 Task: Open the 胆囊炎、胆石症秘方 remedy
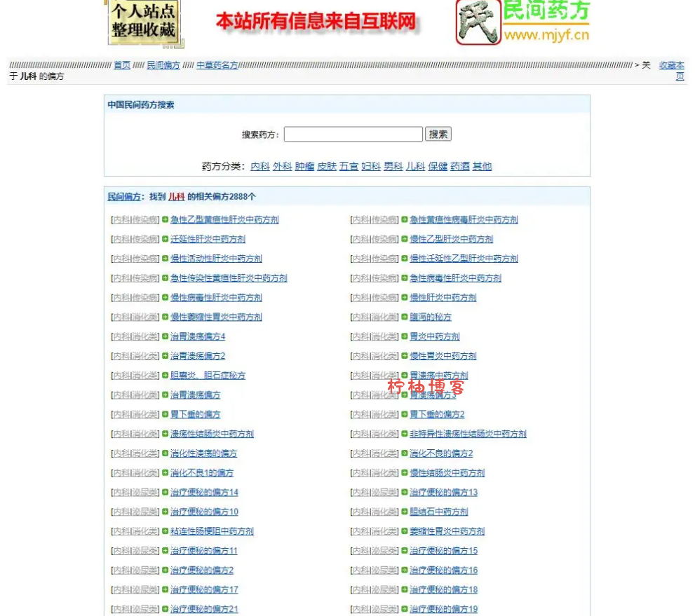click(208, 375)
